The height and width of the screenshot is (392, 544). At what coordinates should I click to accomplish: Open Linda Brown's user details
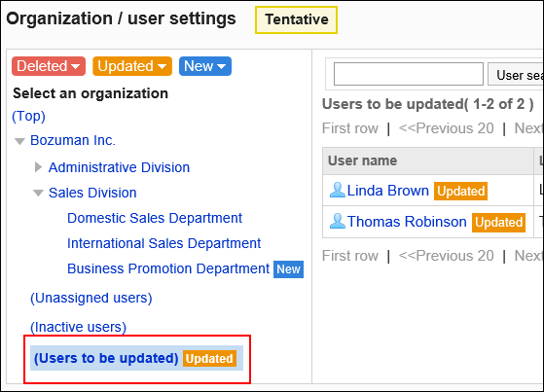pyautogui.click(x=388, y=191)
